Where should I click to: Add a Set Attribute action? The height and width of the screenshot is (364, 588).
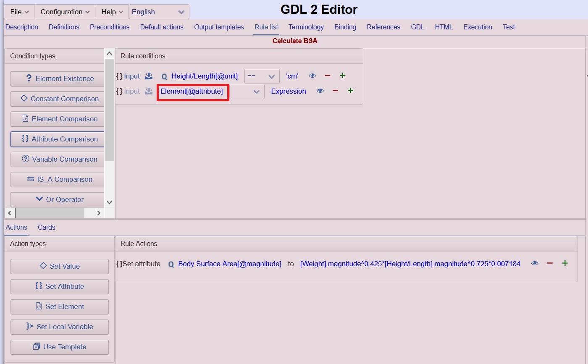(x=60, y=286)
